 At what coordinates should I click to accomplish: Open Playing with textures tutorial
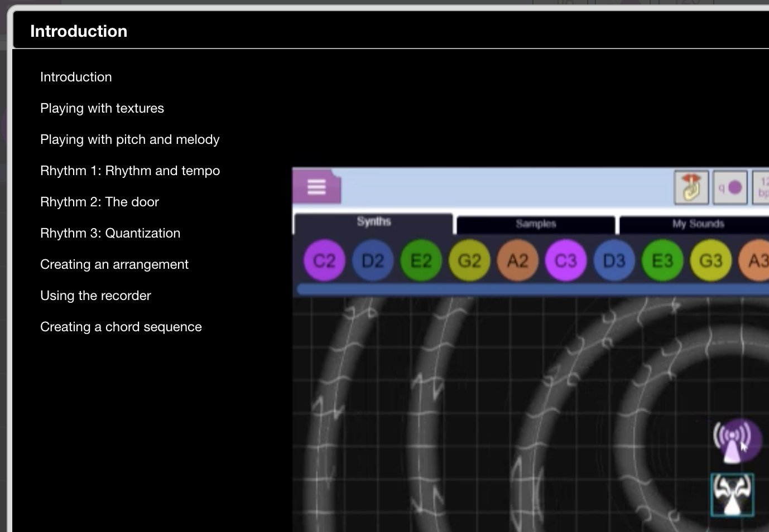click(x=102, y=108)
